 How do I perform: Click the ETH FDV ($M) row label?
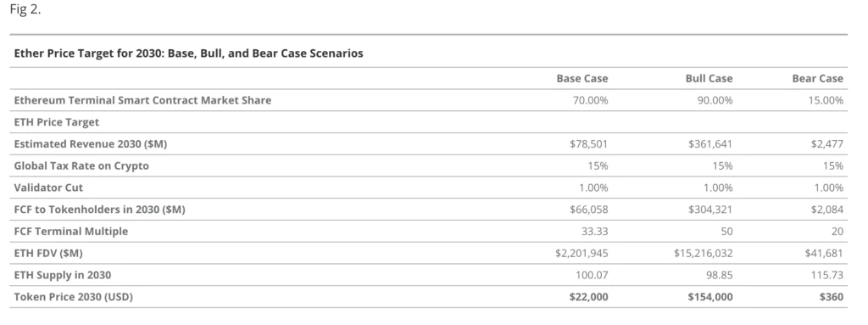48,253
